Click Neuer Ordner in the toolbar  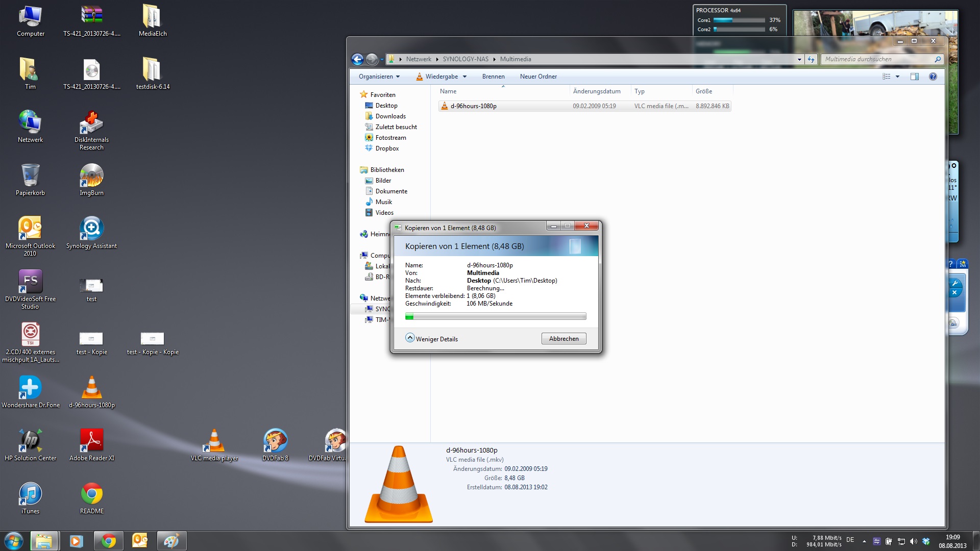pos(538,77)
